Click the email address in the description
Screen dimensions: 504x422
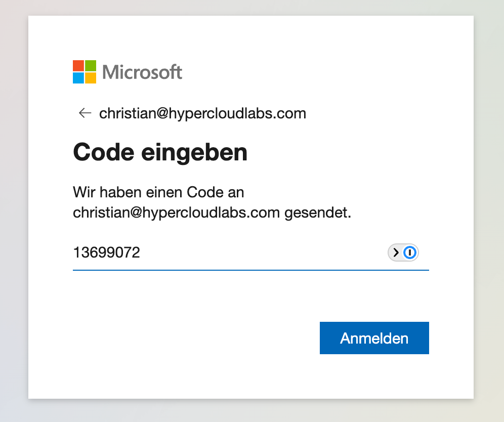(176, 213)
